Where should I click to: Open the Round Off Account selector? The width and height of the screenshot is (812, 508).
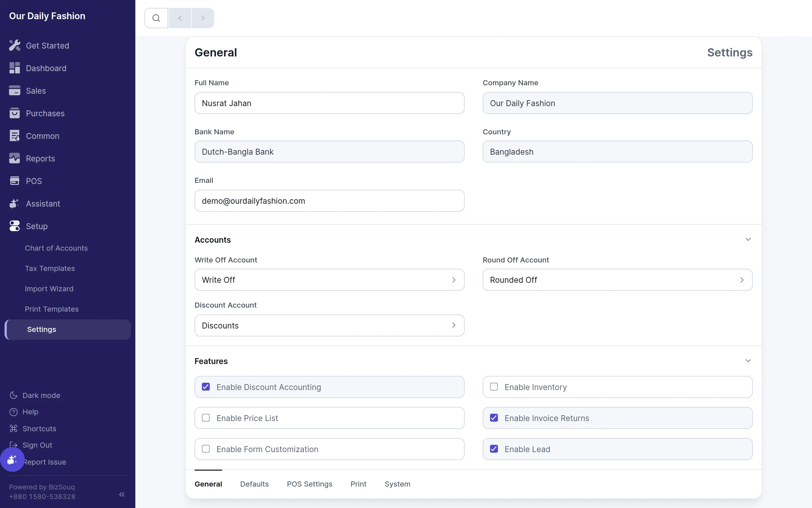pos(617,279)
